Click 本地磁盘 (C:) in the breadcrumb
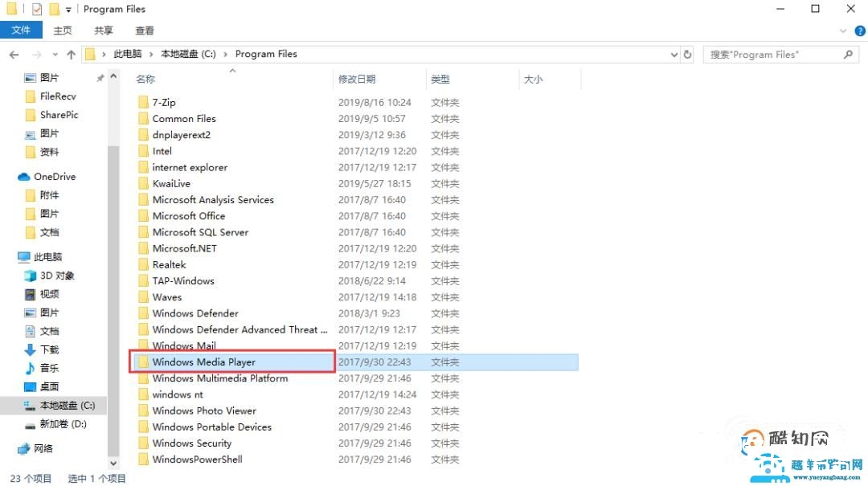Screen dimensions: 868x486 [188, 54]
